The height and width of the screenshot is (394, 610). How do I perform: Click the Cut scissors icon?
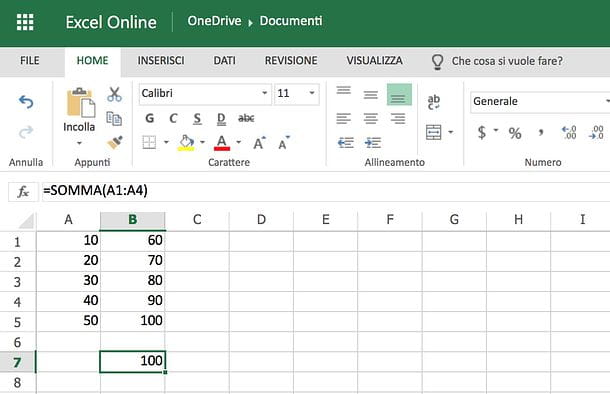(x=114, y=94)
